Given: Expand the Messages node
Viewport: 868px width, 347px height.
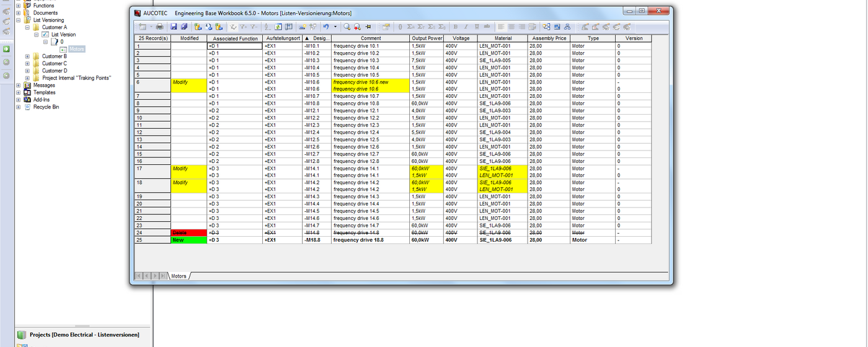Looking at the screenshot, I should pos(18,85).
